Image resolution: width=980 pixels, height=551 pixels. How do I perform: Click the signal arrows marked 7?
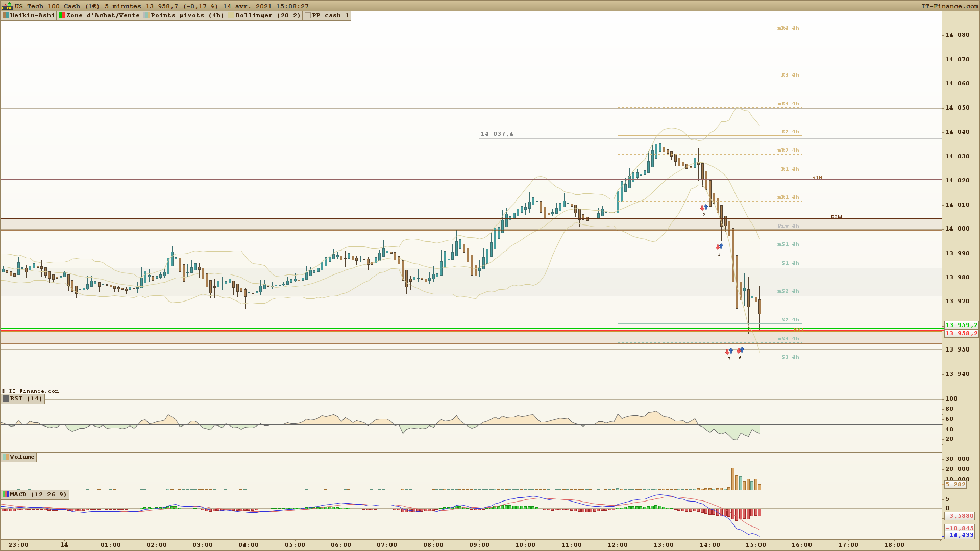tap(729, 352)
